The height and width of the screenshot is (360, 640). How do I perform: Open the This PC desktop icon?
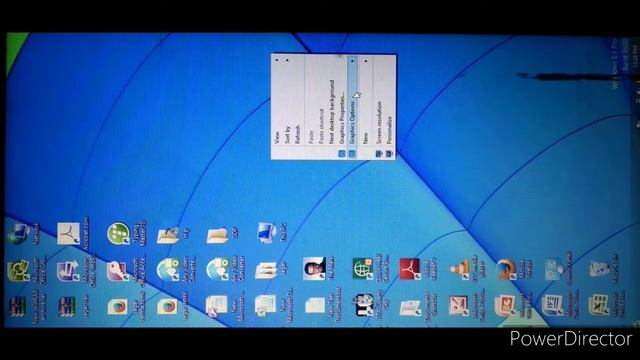coord(268,233)
